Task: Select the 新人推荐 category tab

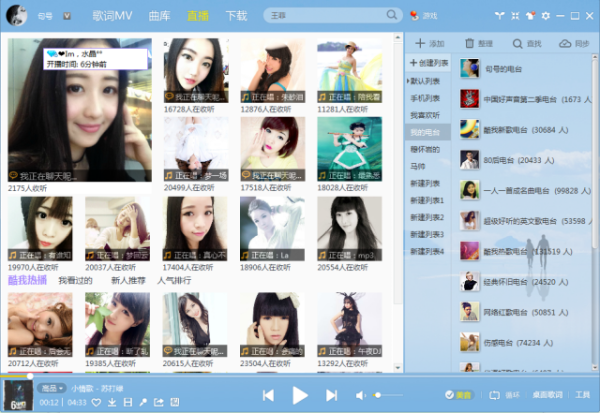Action: [x=128, y=281]
